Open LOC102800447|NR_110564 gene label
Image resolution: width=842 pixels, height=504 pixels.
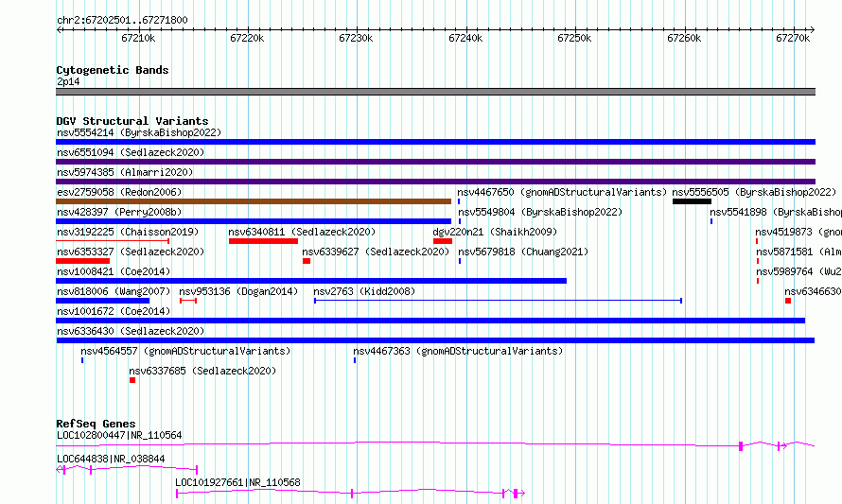(x=119, y=435)
